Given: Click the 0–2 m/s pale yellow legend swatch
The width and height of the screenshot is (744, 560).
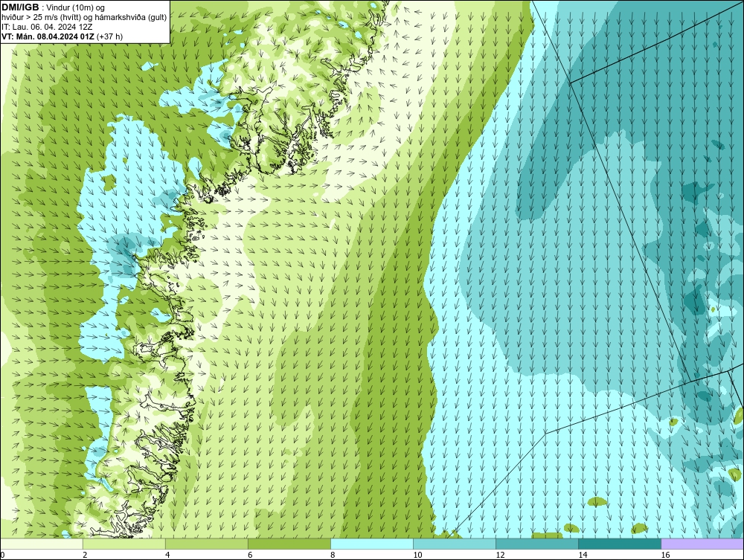Looking at the screenshot, I should [x=42, y=544].
